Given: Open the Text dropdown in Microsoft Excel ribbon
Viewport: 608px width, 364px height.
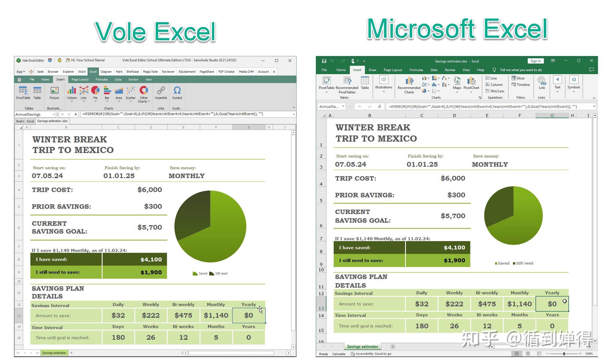Looking at the screenshot, I should 557,91.
